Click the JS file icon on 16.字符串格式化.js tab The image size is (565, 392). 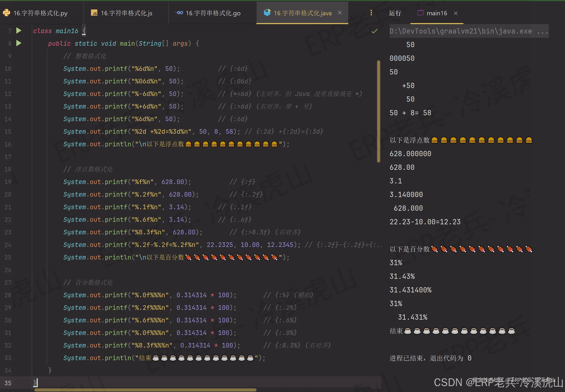[x=94, y=13]
